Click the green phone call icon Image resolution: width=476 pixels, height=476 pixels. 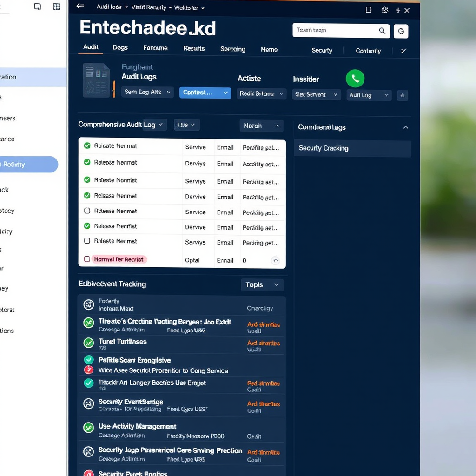[x=355, y=79]
